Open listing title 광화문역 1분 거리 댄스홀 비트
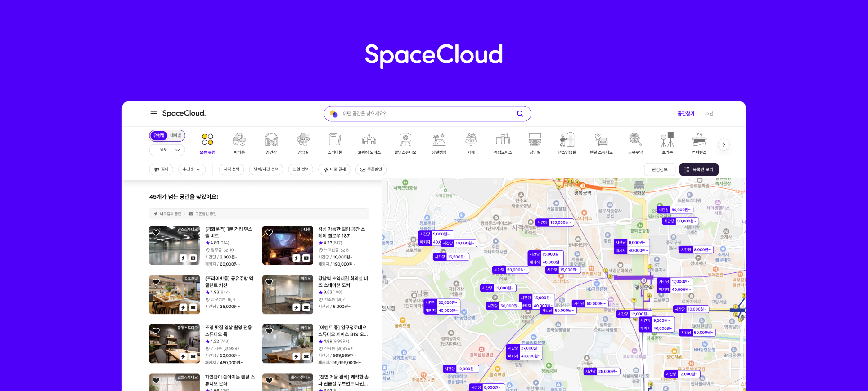This screenshot has width=868, height=391. [x=229, y=232]
